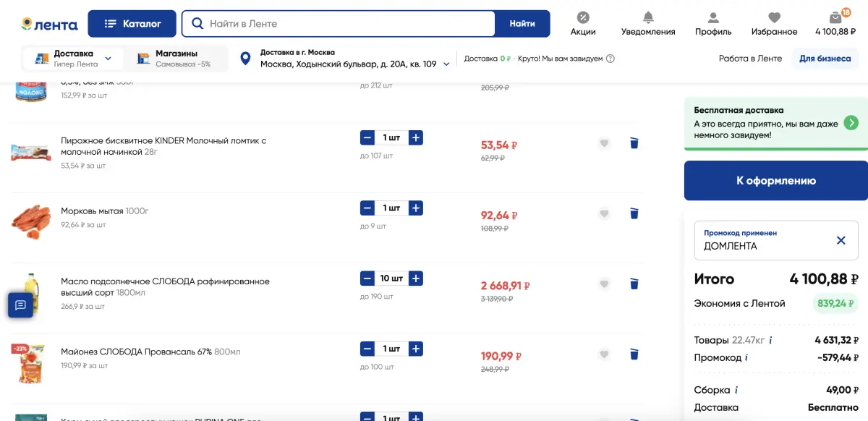The width and height of the screenshot is (868, 421).
Task: Open the cart icon showing 4 100,88 ₽
Action: (x=835, y=24)
